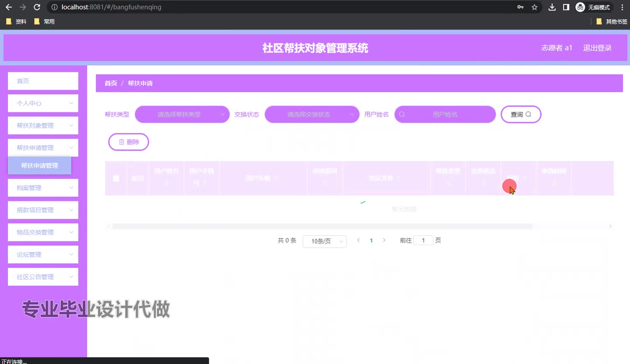Click the incognito mode indicator
The width and height of the screenshot is (630, 364).
point(593,7)
